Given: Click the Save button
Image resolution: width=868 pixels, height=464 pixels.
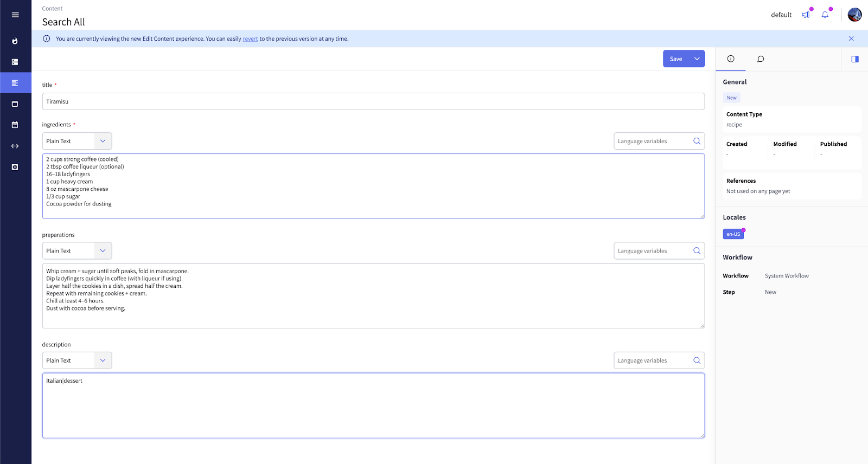Looking at the screenshot, I should point(676,59).
